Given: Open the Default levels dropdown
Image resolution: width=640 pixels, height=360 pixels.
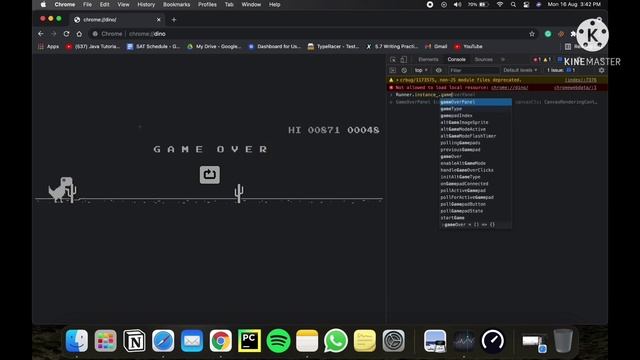Looking at the screenshot, I should (x=520, y=70).
